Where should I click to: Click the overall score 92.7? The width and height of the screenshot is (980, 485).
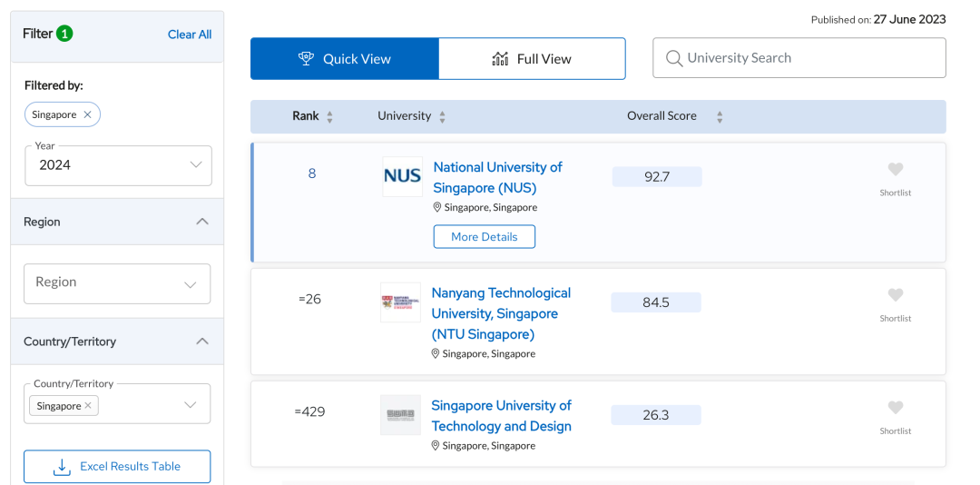pyautogui.click(x=657, y=176)
